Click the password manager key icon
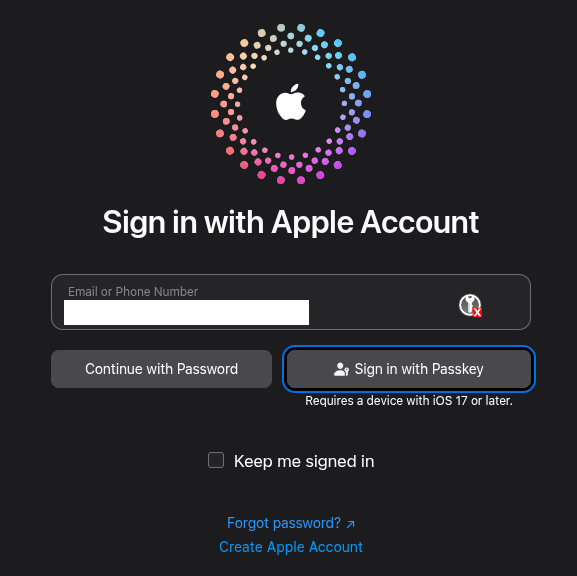The image size is (577, 576). (469, 304)
